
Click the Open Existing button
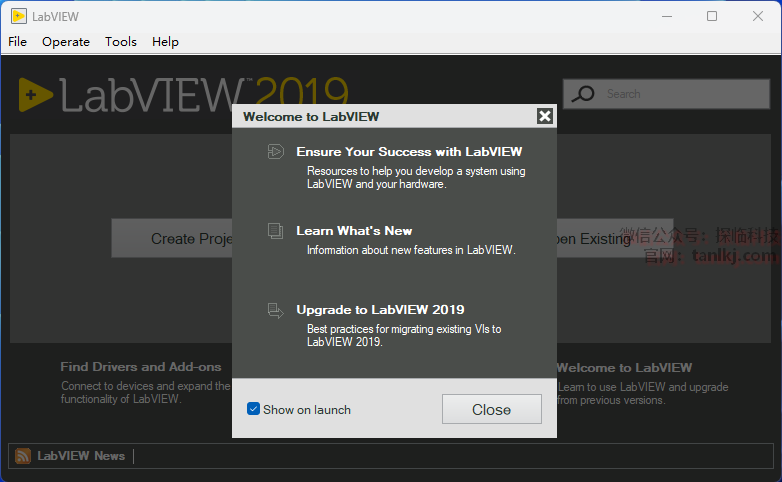(614, 238)
